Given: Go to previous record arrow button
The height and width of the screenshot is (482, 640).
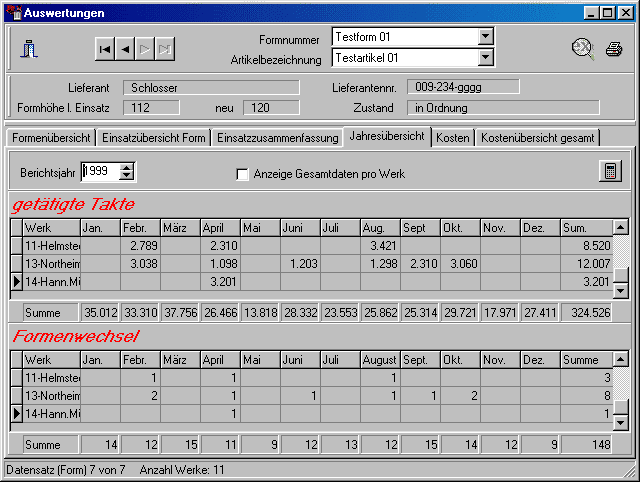Looking at the screenshot, I should click(125, 48).
